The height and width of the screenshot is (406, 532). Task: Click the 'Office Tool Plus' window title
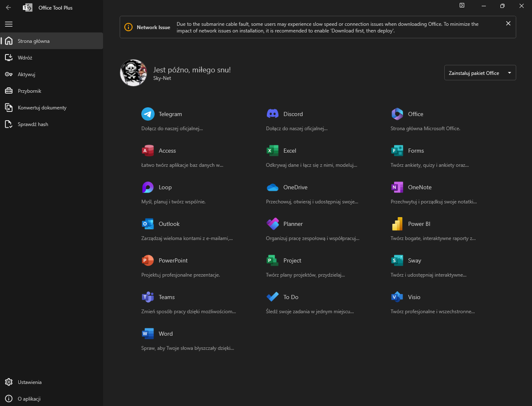point(55,7)
